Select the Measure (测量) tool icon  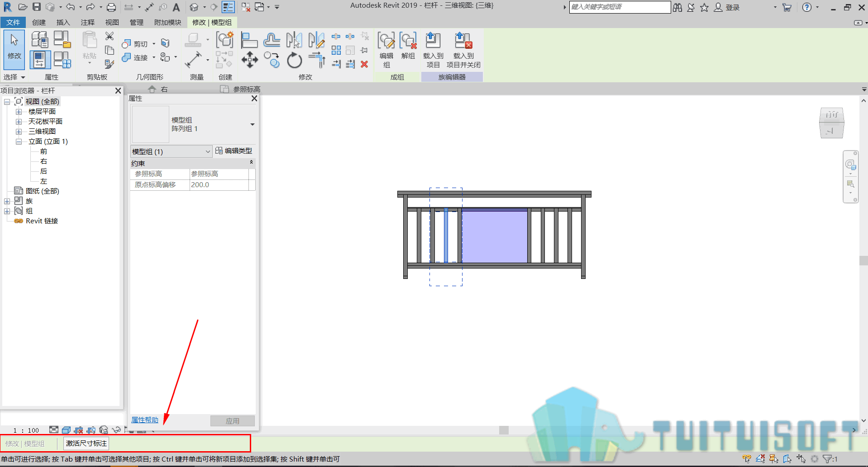(x=194, y=60)
